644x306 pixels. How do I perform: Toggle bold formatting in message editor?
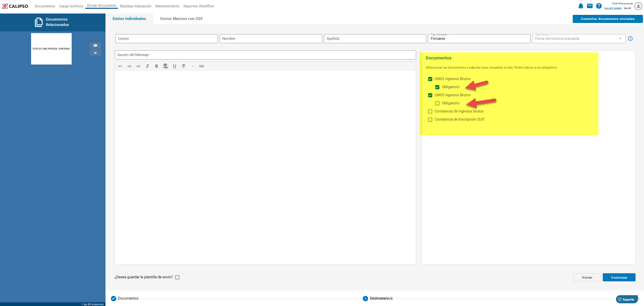pos(157,66)
